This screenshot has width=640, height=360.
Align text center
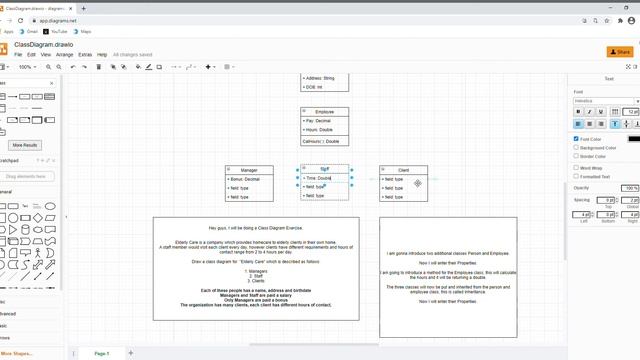[x=589, y=124]
